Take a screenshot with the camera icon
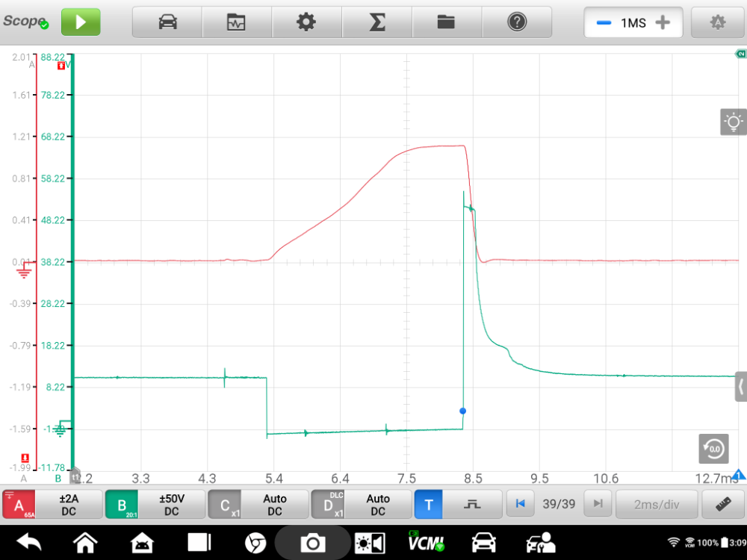Screen dimensions: 747x560 312,543
